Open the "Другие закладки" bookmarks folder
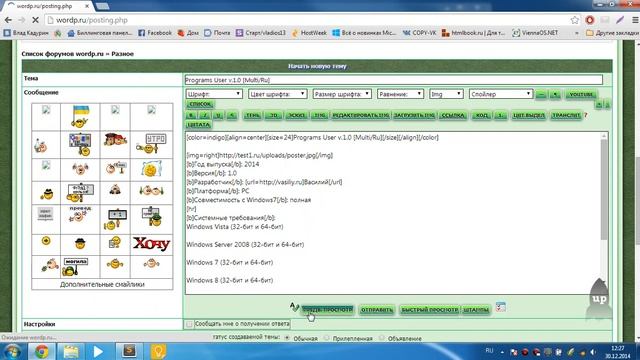The width and height of the screenshot is (640, 360). [x=612, y=33]
